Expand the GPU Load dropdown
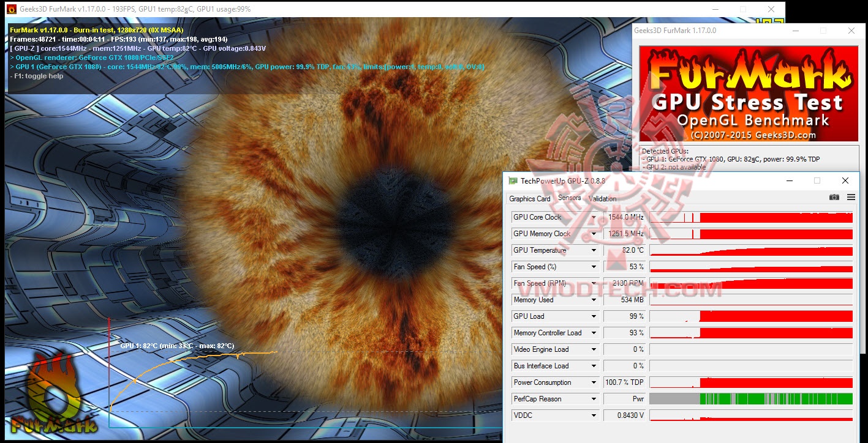The height and width of the screenshot is (443, 868). [594, 316]
